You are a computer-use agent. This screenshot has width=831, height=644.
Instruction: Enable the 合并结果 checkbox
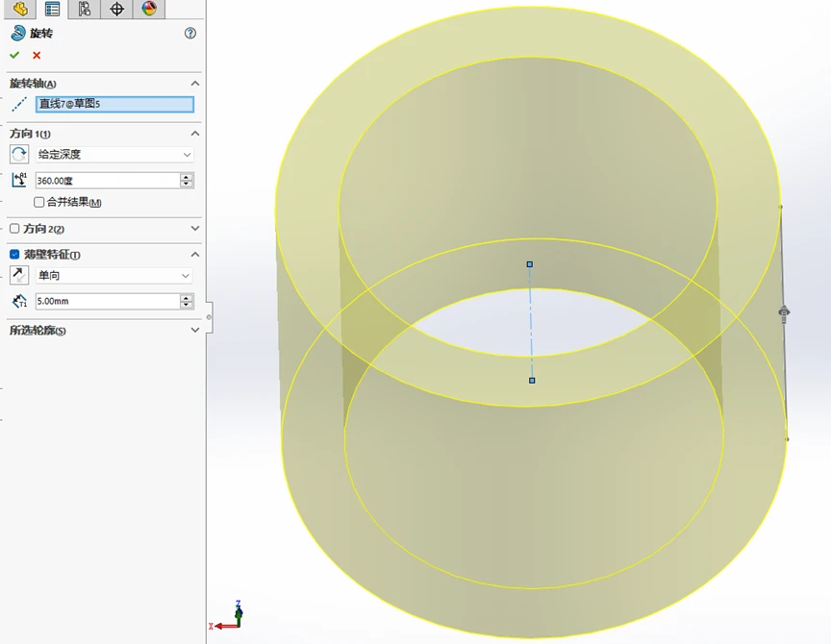pyautogui.click(x=38, y=202)
